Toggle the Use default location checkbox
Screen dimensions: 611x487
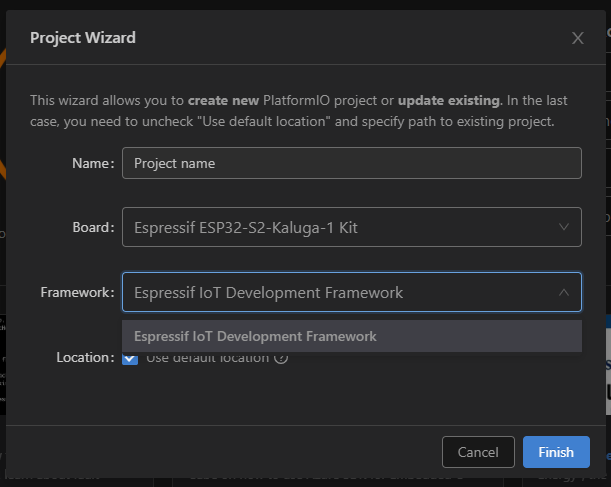coord(130,358)
